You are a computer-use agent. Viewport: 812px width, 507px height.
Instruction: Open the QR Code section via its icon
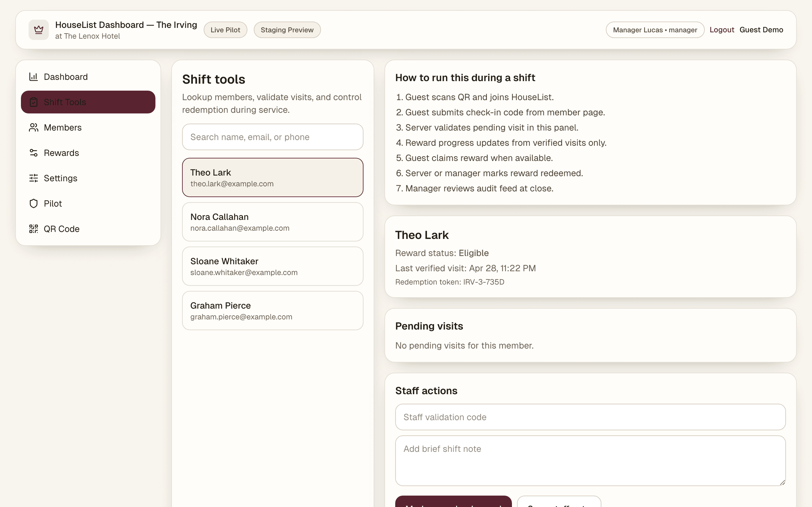coord(33,229)
